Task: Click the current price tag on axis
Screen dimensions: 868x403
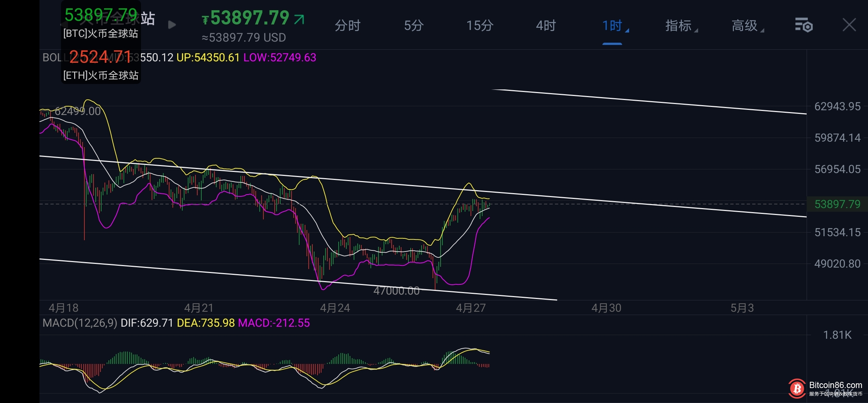Action: coord(837,204)
